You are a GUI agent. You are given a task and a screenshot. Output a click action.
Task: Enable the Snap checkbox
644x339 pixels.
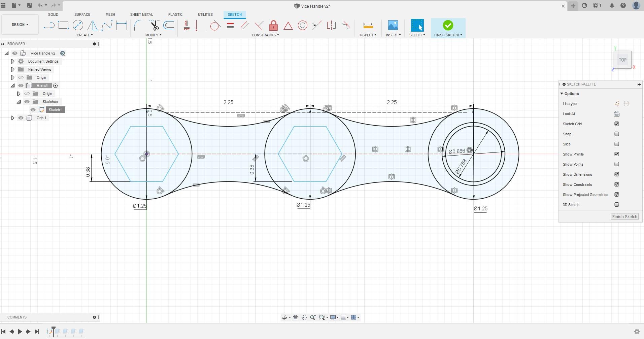[x=616, y=134]
